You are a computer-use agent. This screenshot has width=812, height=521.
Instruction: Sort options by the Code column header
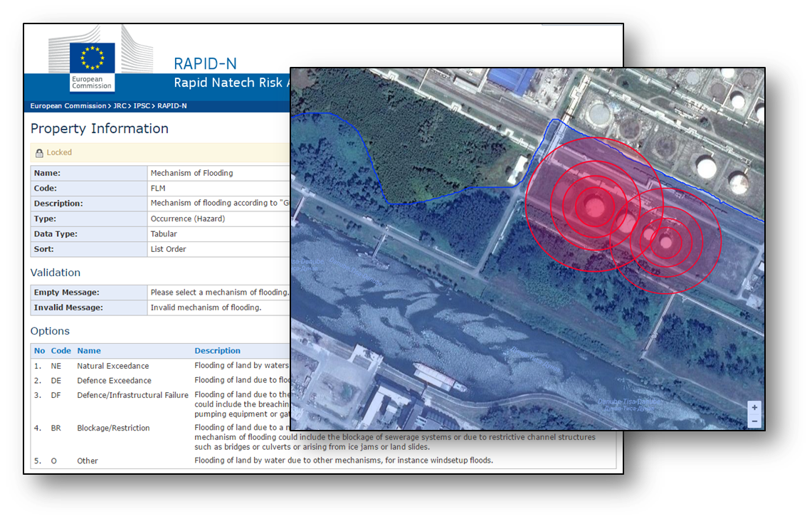[60, 351]
